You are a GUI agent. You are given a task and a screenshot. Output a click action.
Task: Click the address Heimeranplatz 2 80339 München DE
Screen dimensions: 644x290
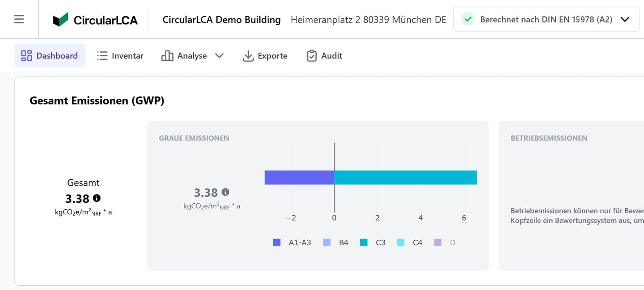[369, 20]
